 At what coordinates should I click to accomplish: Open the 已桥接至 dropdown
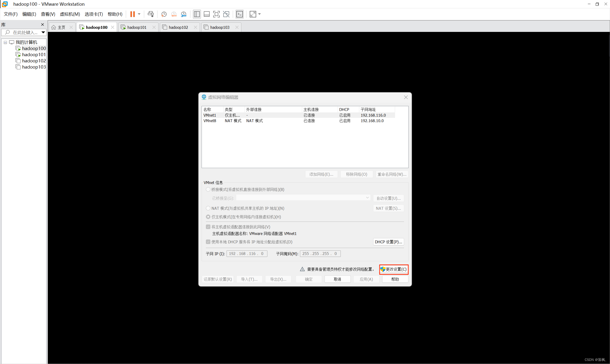(303, 198)
